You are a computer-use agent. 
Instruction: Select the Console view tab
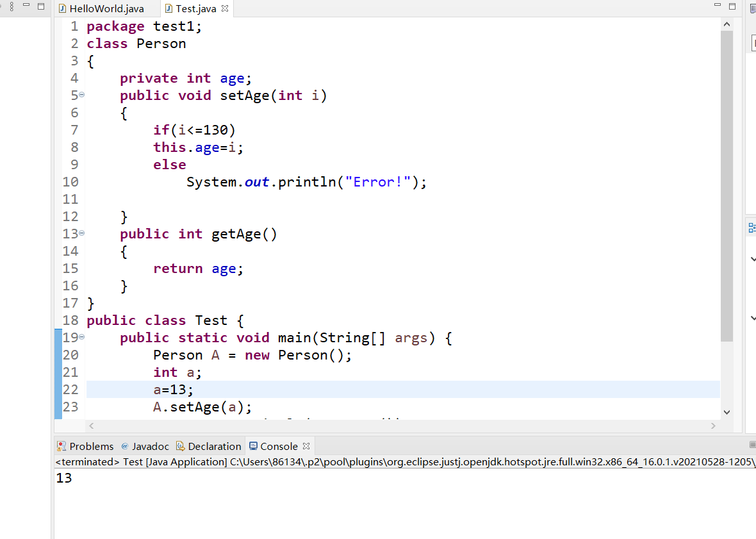coord(274,446)
